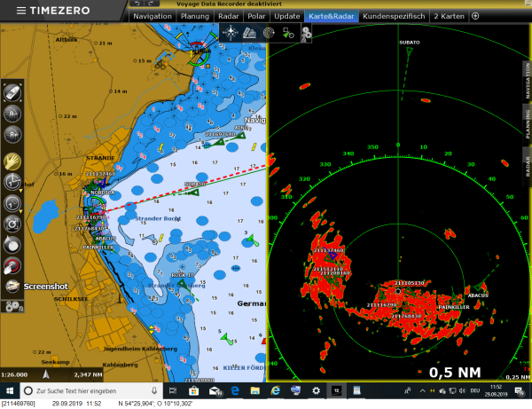Click the compass rose chart orientation icon

[230, 33]
